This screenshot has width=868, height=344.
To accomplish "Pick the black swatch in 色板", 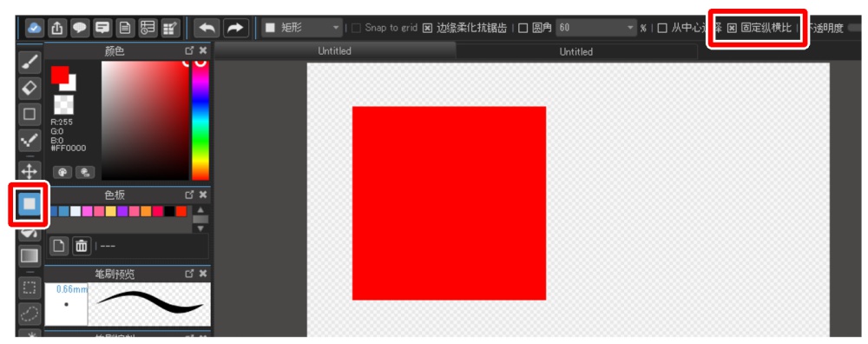I will [x=169, y=211].
